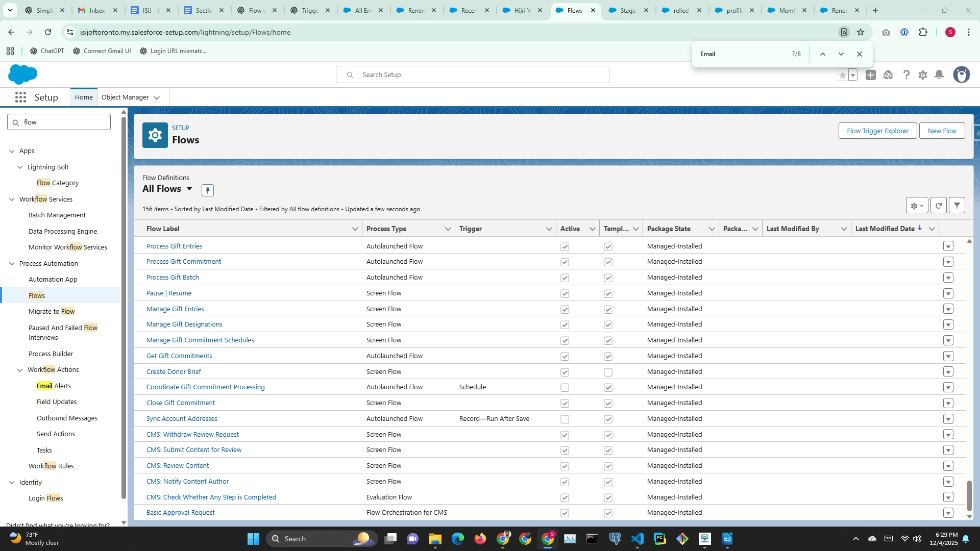
Task: Open the App Launcher grid icon
Action: pos(20,97)
